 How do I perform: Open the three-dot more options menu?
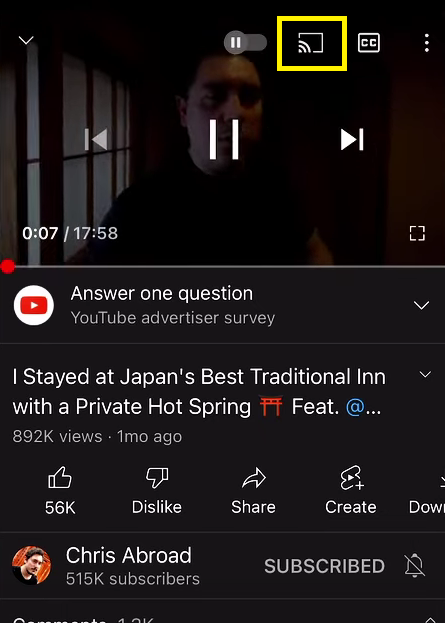tap(427, 43)
